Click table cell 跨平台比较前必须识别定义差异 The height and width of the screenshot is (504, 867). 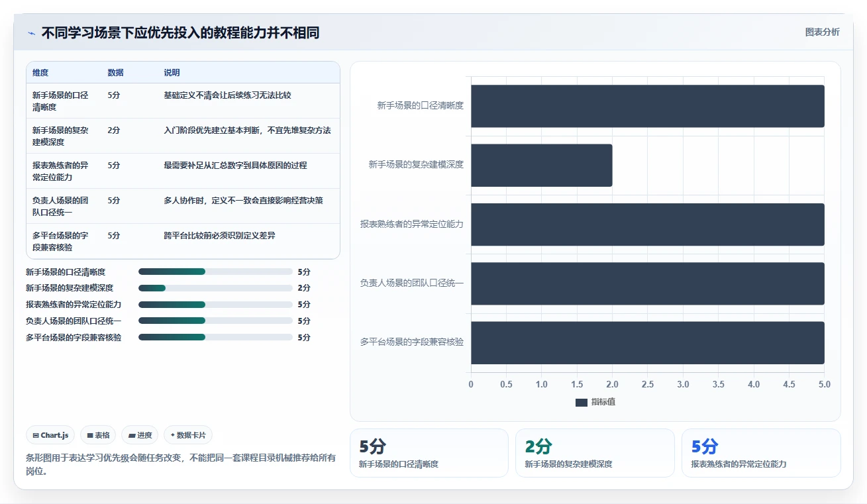219,236
